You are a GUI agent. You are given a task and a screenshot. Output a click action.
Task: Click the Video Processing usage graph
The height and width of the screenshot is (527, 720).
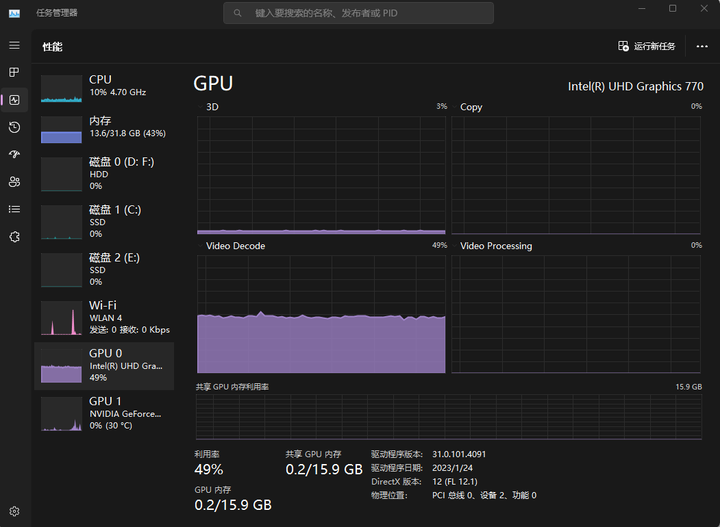click(576, 314)
